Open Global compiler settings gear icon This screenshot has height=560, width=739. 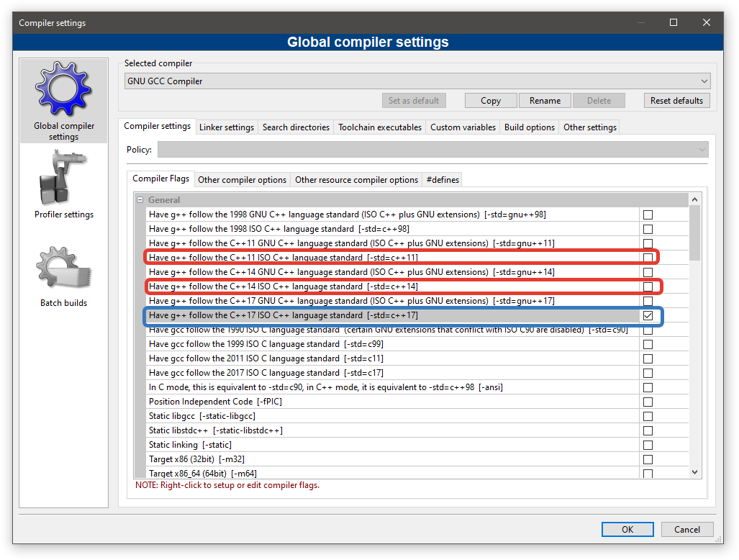tap(63, 92)
